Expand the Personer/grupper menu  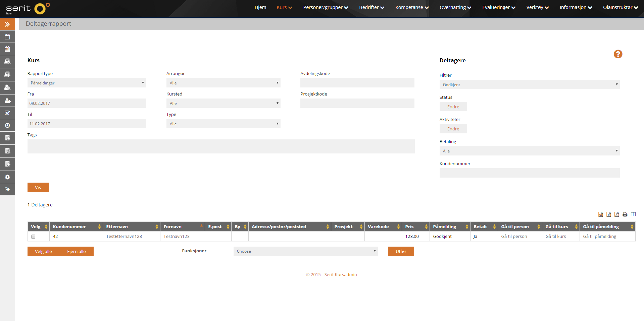[326, 7]
